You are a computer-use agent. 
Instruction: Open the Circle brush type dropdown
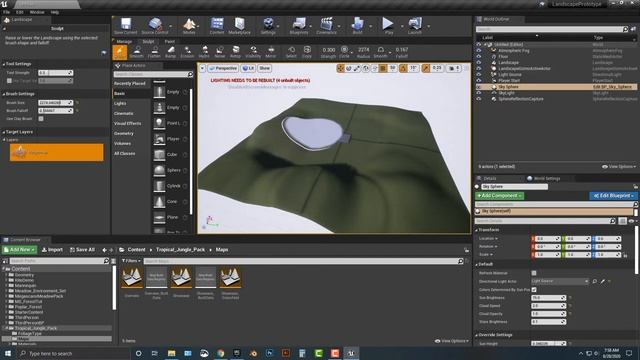point(345,52)
